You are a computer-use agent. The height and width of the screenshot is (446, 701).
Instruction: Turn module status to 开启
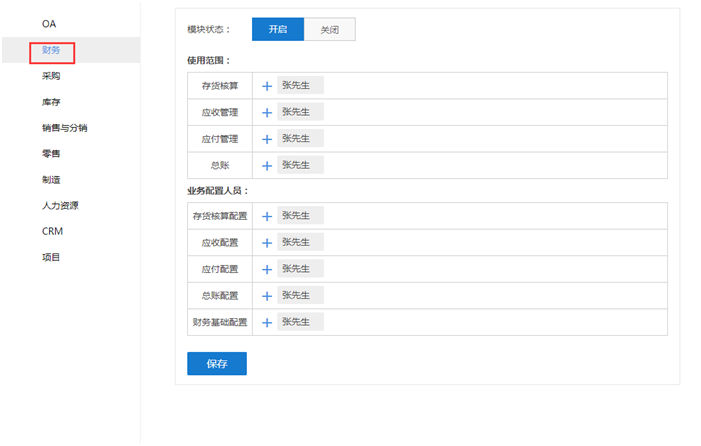click(278, 29)
